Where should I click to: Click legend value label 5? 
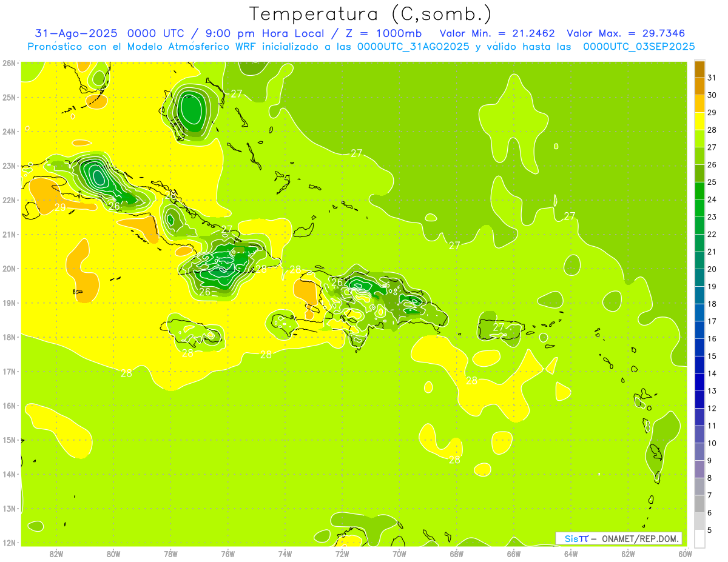click(x=710, y=530)
